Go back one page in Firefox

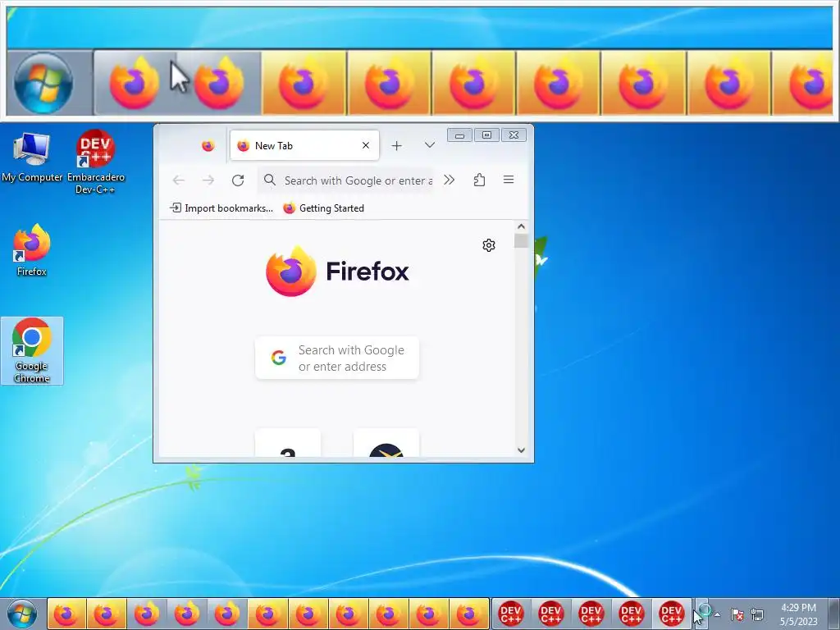178,180
